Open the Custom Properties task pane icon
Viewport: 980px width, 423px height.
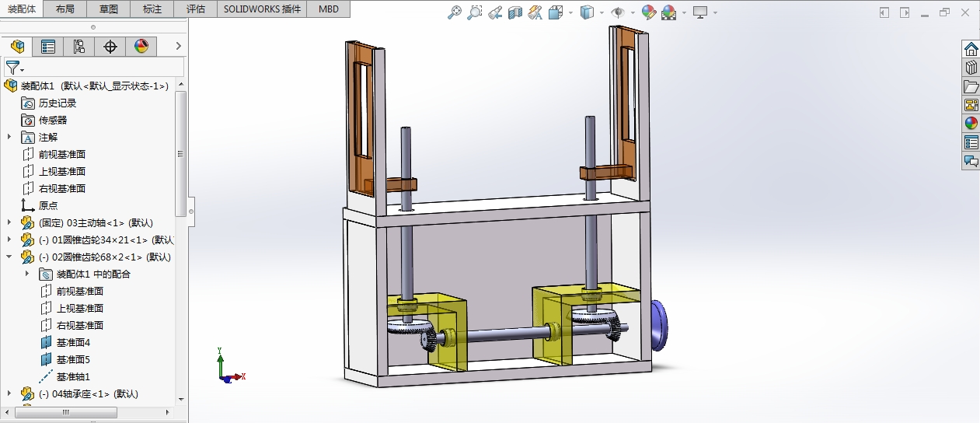click(971, 142)
